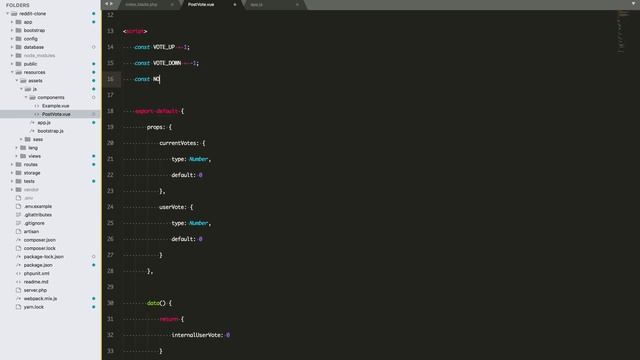Click VOTE_UP constant in code
Viewport: 640px width, 360px height.
pyautogui.click(x=164, y=47)
